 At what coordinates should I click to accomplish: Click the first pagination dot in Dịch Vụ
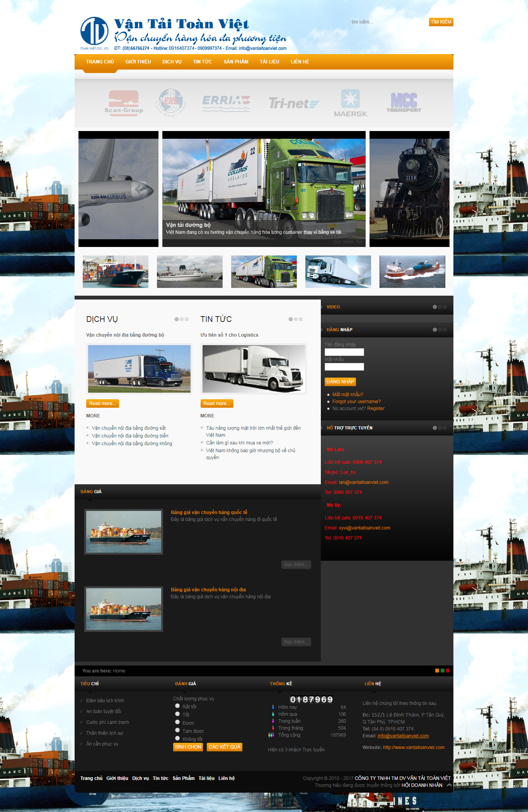pos(177,319)
